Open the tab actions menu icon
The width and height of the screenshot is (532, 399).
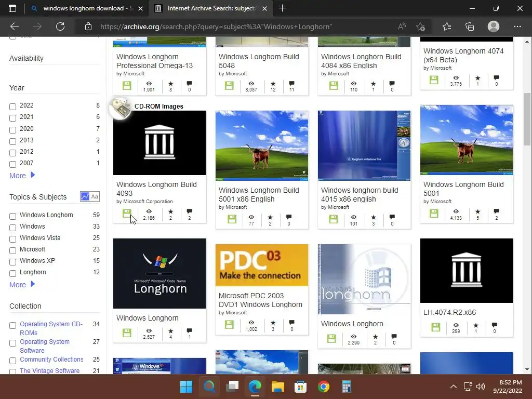pos(12,8)
